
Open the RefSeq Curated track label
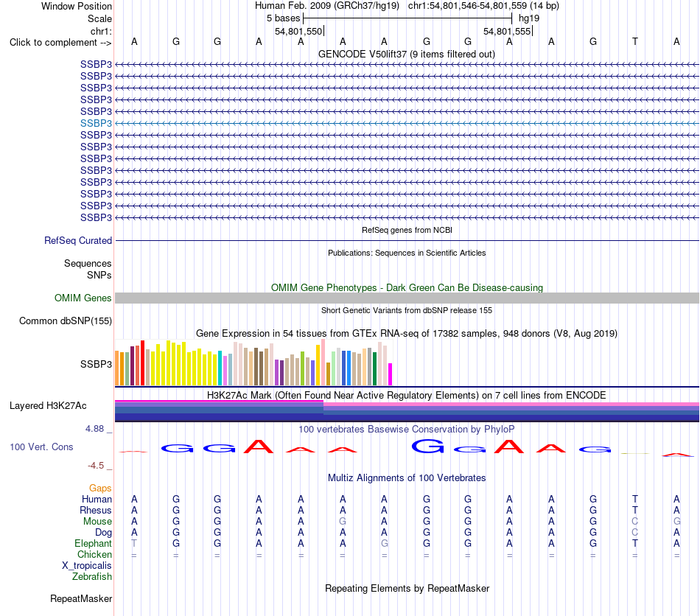(x=78, y=241)
